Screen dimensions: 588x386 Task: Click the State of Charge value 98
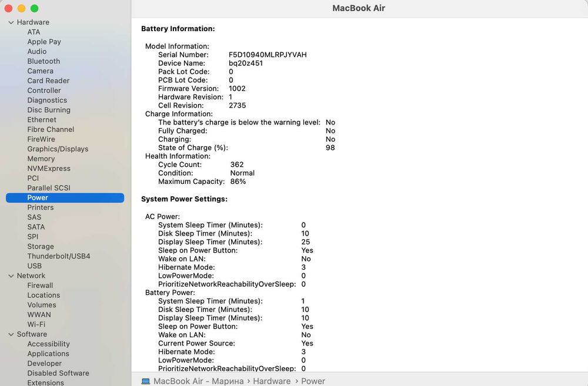point(330,147)
